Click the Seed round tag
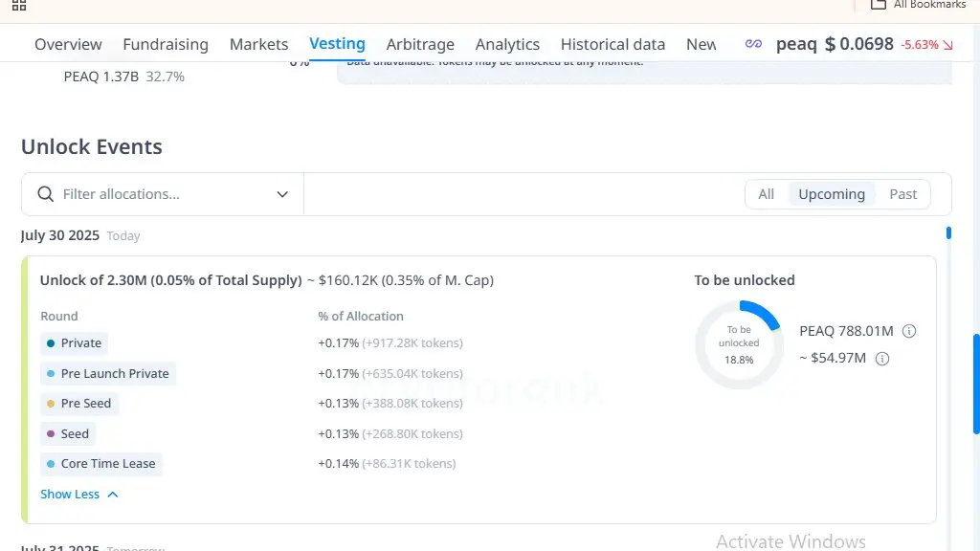Image resolution: width=980 pixels, height=551 pixels. (x=68, y=433)
